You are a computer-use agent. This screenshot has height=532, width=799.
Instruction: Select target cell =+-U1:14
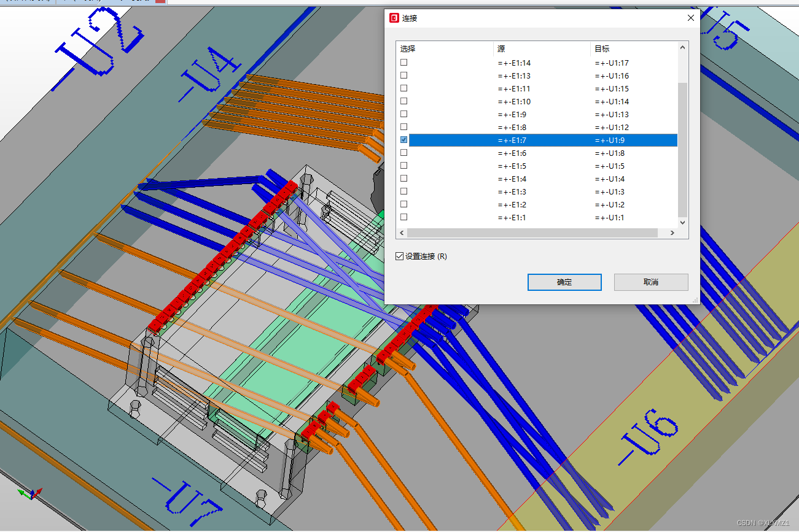tap(612, 102)
